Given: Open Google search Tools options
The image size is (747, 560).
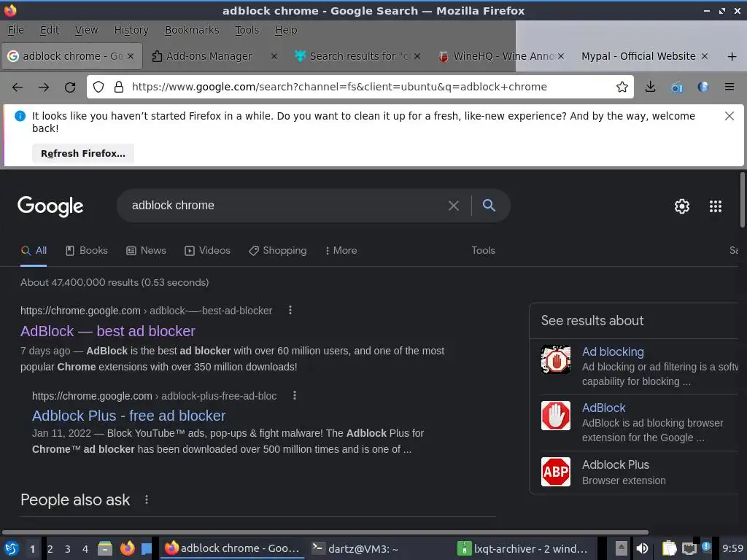Looking at the screenshot, I should pos(483,251).
